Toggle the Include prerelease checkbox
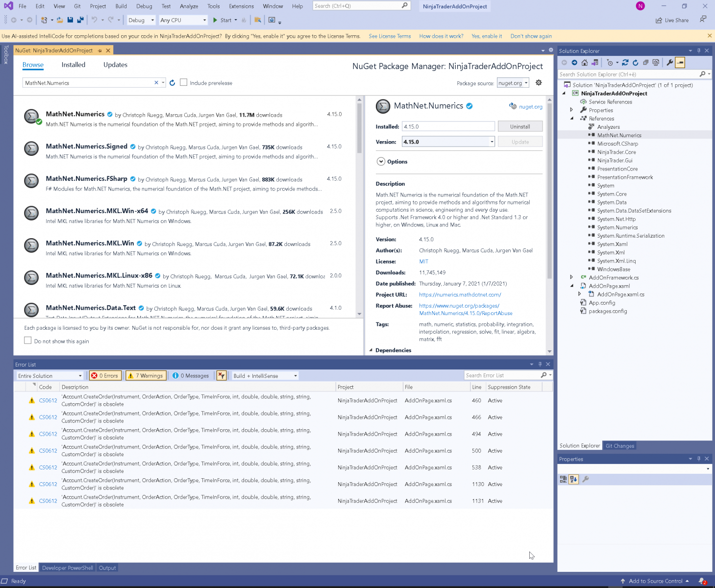The height and width of the screenshot is (588, 715). pos(184,82)
